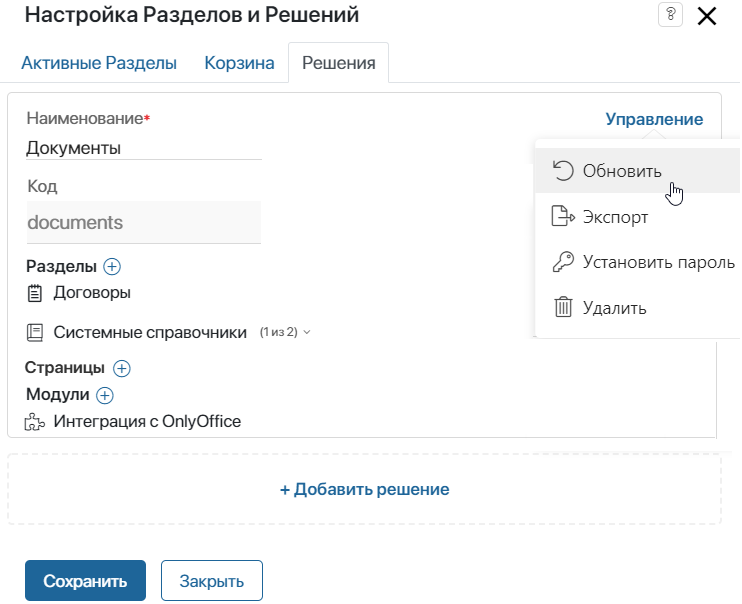Click the help question mark icon
Viewport: 742px width, 604px height.
click(x=670, y=15)
